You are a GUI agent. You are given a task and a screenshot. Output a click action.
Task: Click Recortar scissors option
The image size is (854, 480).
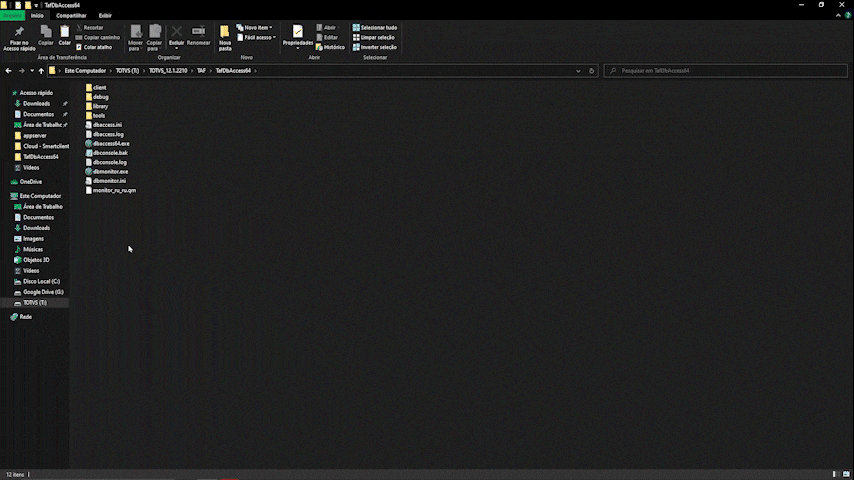(90, 27)
